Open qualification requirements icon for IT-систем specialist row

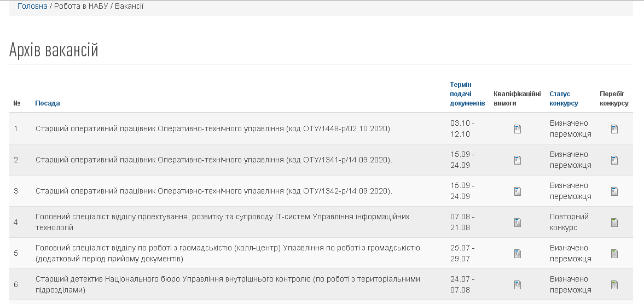[518, 223]
